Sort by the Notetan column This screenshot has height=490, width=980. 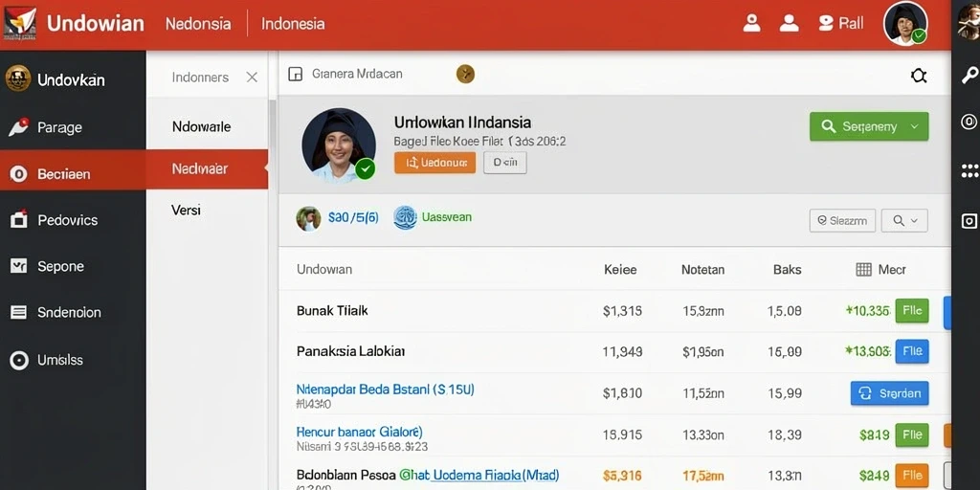pos(703,270)
